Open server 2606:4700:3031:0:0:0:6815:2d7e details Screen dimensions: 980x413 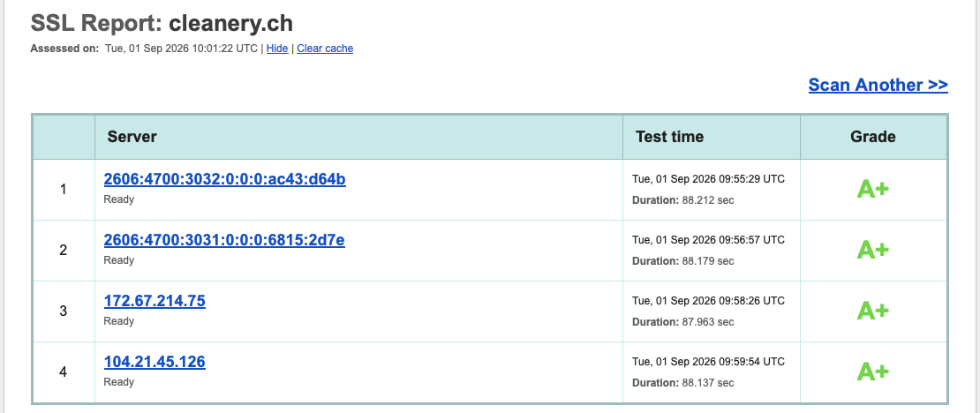click(224, 240)
